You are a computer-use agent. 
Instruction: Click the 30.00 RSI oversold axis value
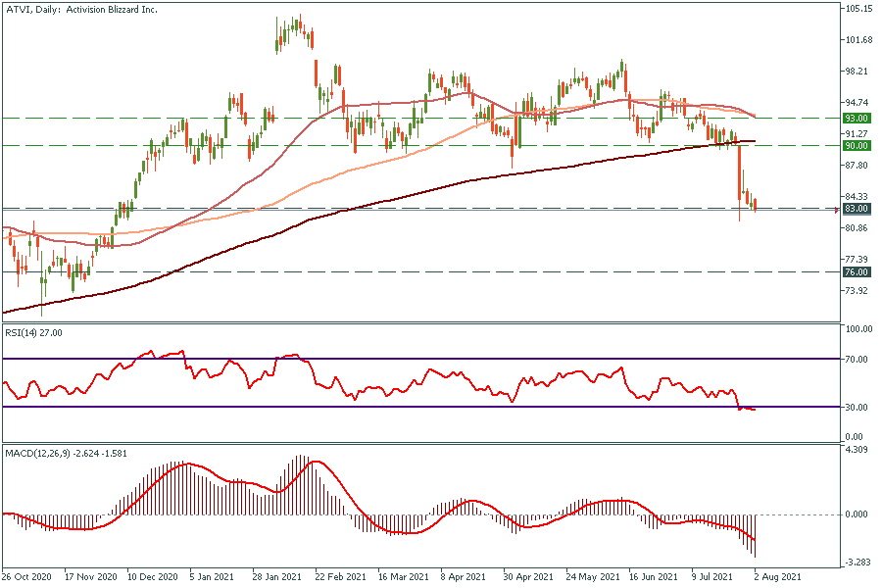(x=857, y=407)
